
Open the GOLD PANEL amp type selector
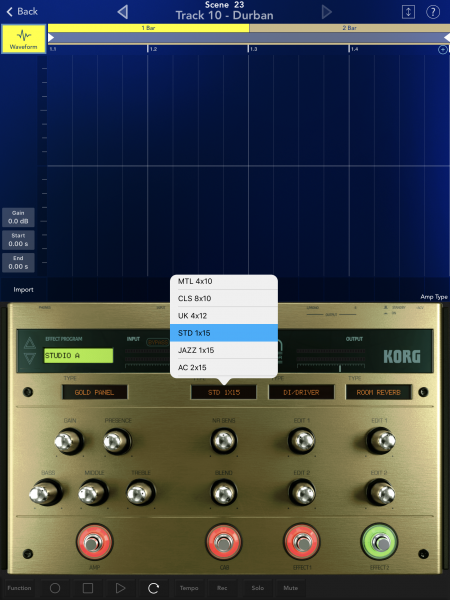[x=95, y=392]
